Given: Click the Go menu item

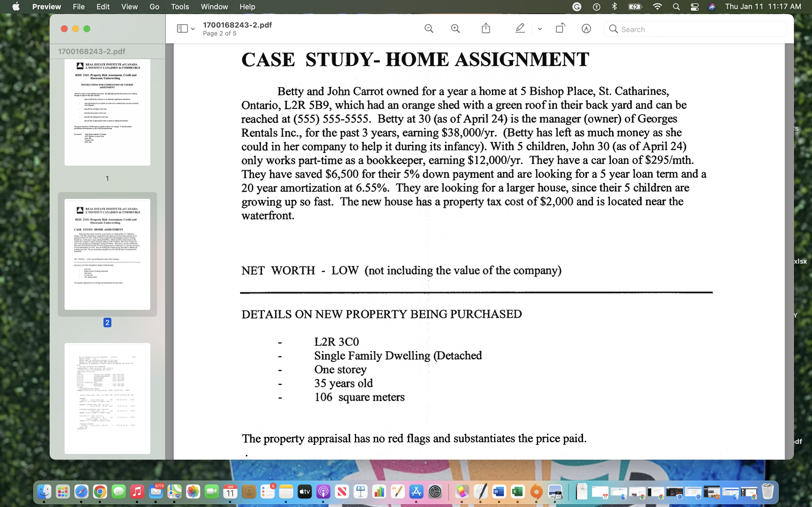Looking at the screenshot, I should tap(154, 7).
